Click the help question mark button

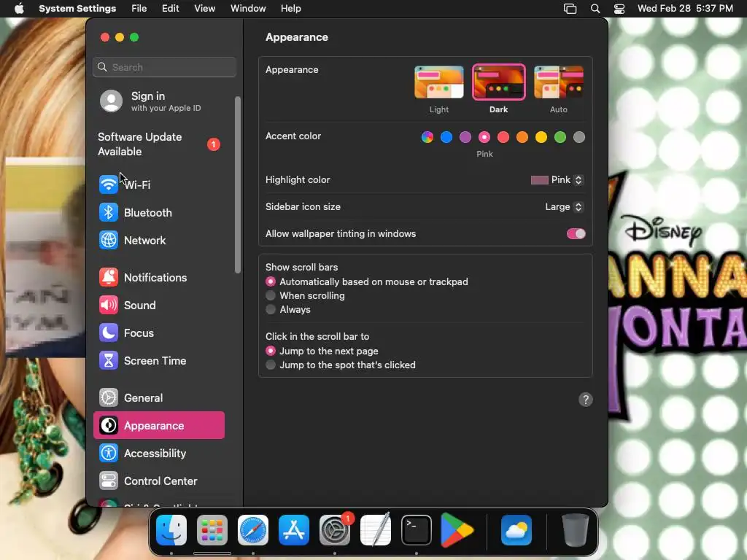586,400
